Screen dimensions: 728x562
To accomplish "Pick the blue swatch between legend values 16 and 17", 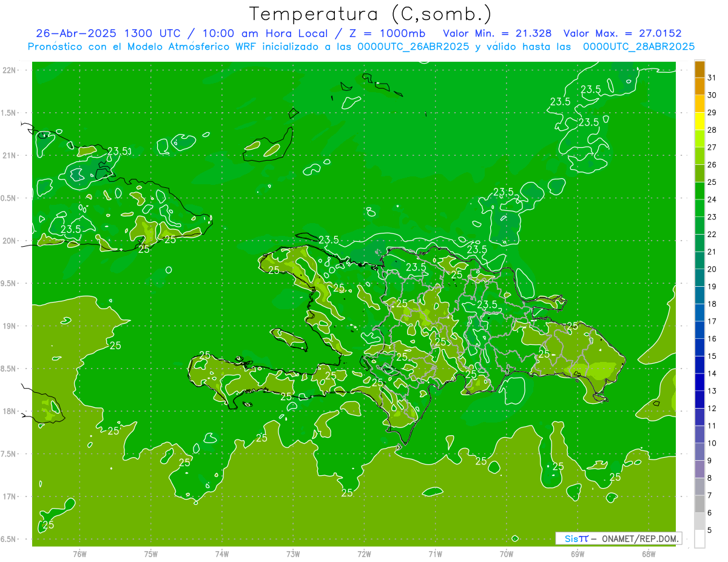I will point(699,330).
